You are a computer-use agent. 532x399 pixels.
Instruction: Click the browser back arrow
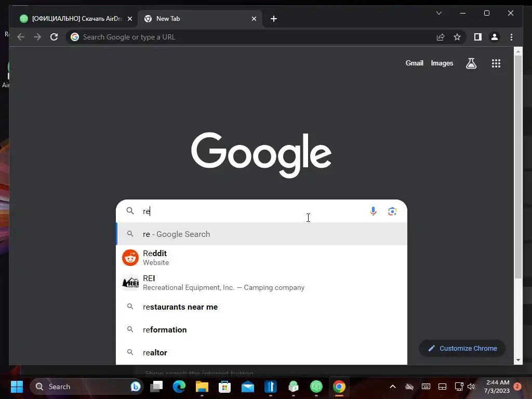21,37
